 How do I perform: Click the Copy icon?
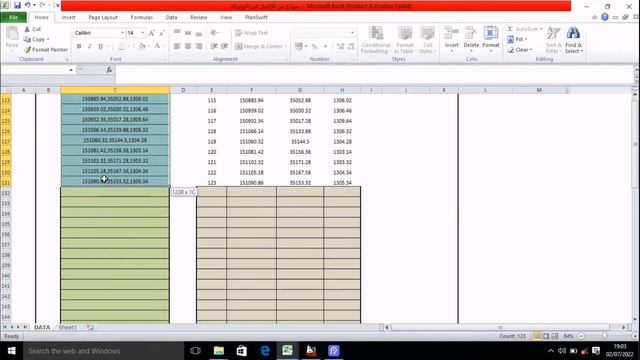(x=27, y=39)
